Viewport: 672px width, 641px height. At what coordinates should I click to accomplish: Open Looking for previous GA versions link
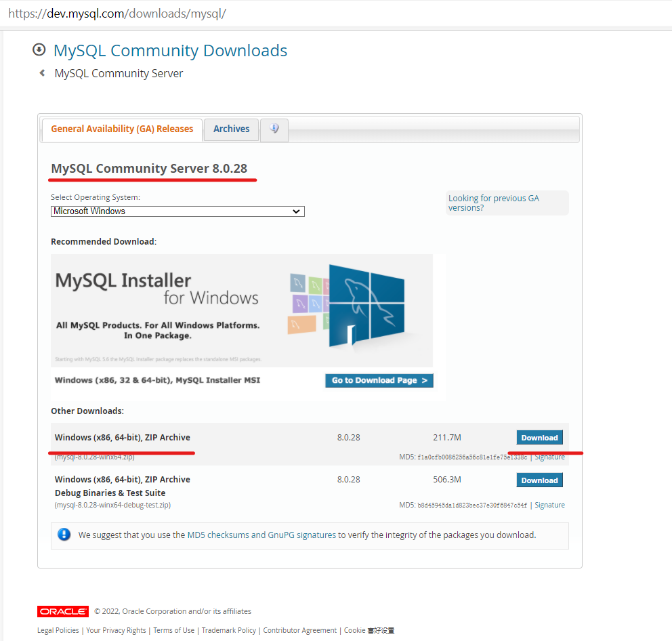[494, 203]
